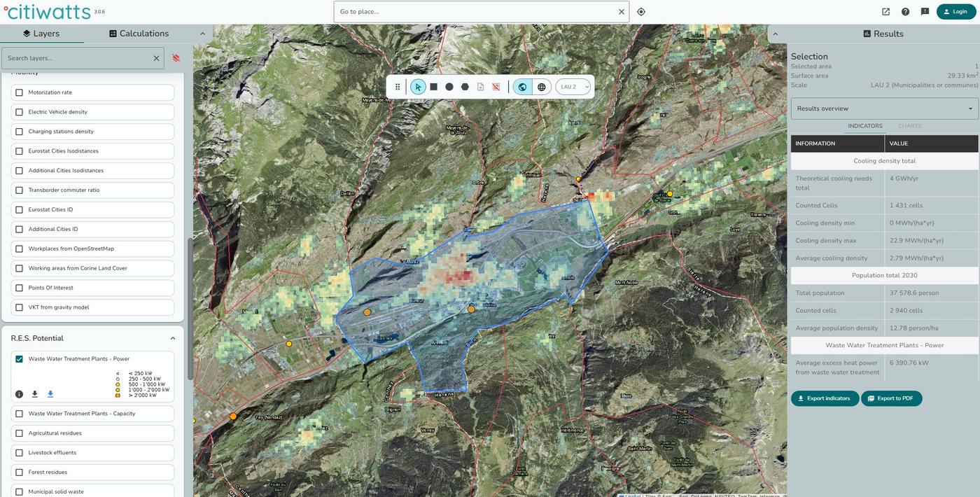Select Additional Cities Isodistances layer row
This screenshot has height=497, width=980.
click(93, 171)
